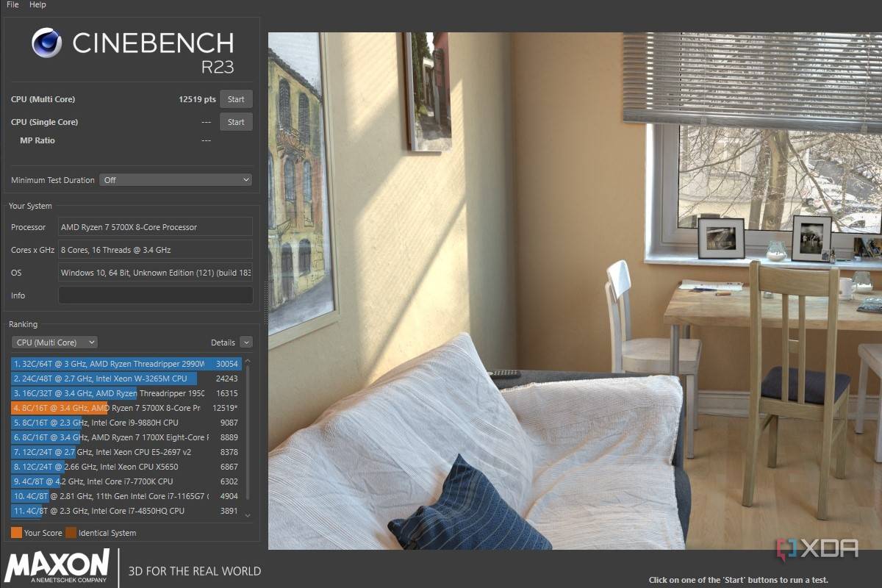This screenshot has height=588, width=882.
Task: Select the Intel Xeon CPU X5650 ranking row
Action: [126, 467]
